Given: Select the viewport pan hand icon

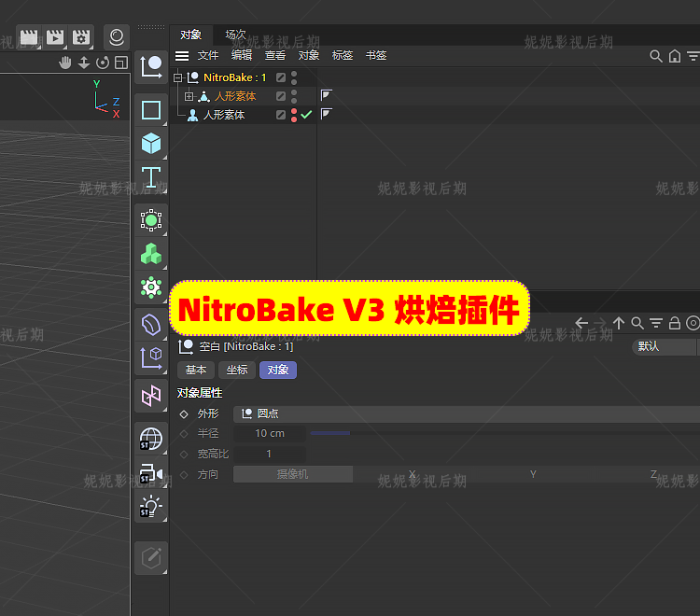Looking at the screenshot, I should [65, 63].
